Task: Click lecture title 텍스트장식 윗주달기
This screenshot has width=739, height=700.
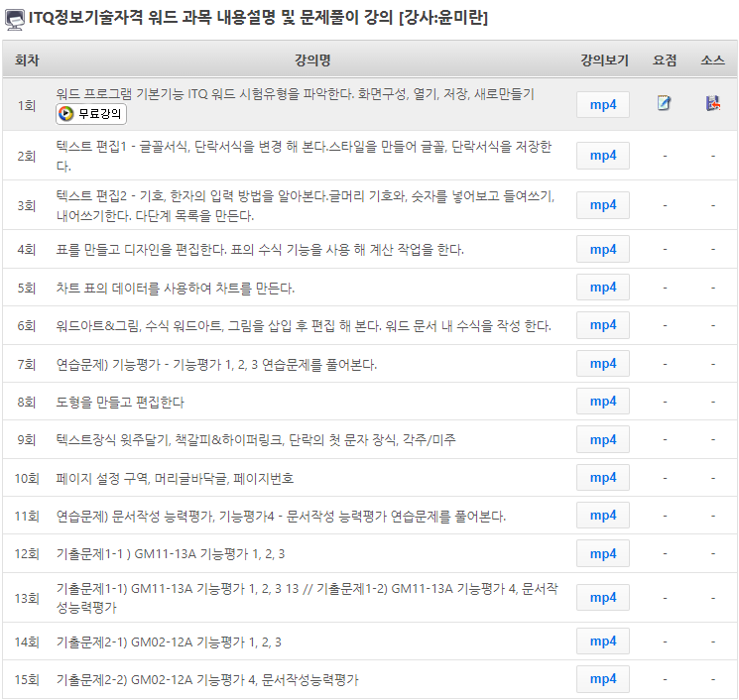Action: pos(256,440)
